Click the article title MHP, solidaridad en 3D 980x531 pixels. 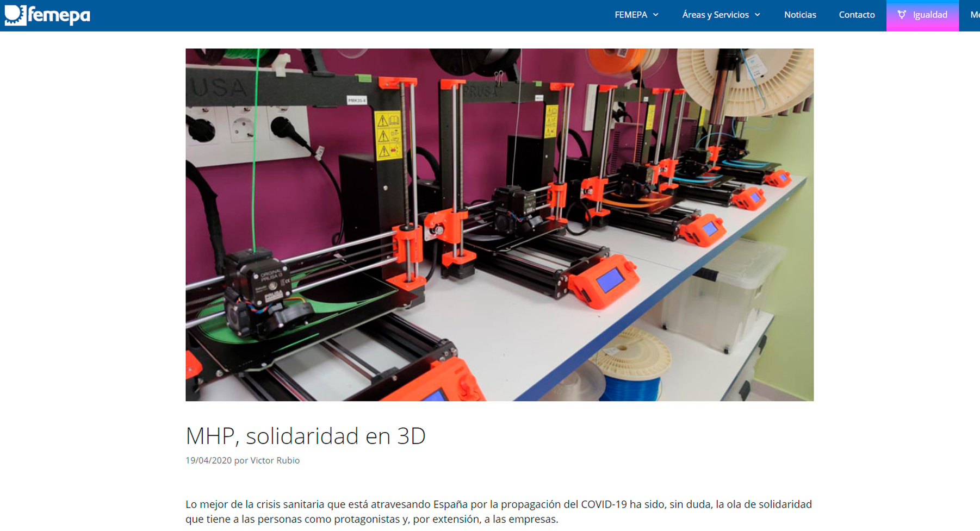pos(305,436)
